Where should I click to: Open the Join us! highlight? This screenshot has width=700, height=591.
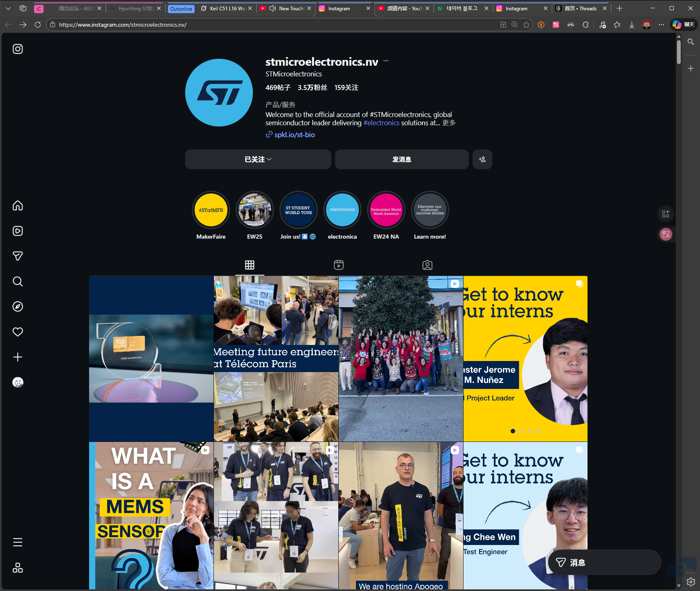click(298, 210)
